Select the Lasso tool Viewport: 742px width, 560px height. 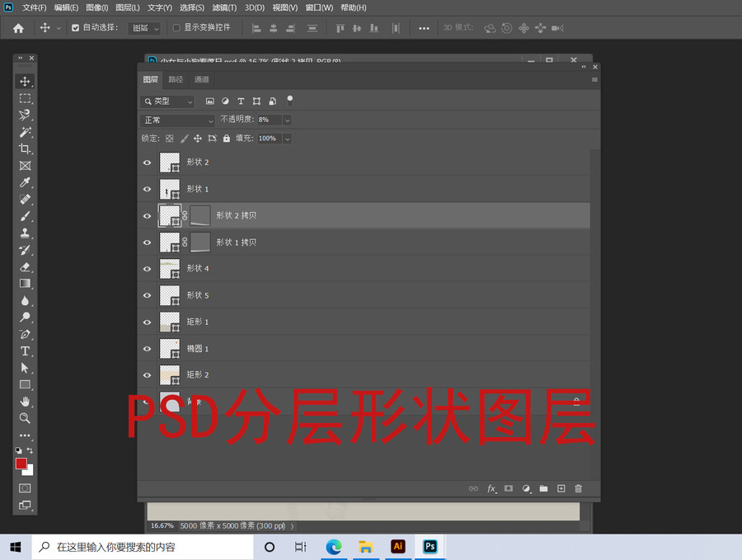point(25,115)
